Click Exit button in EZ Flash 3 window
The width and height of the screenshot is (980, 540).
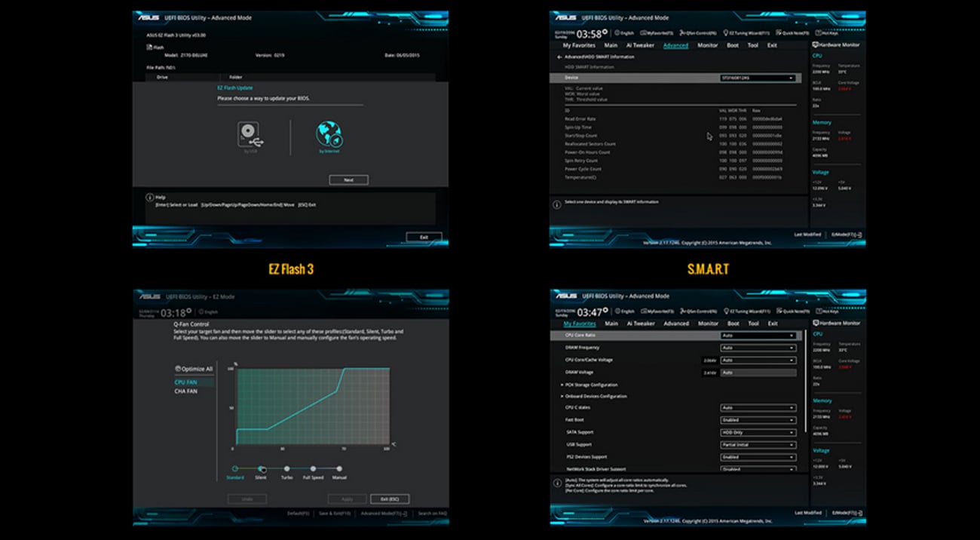pos(424,237)
